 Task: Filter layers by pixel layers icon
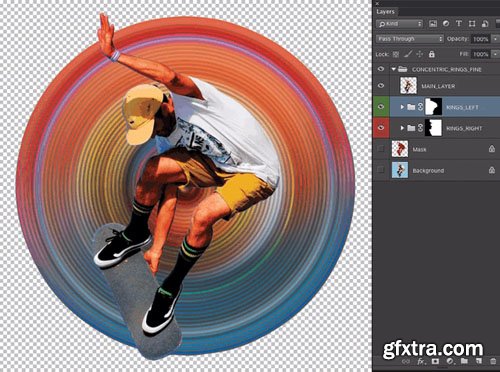pos(433,24)
